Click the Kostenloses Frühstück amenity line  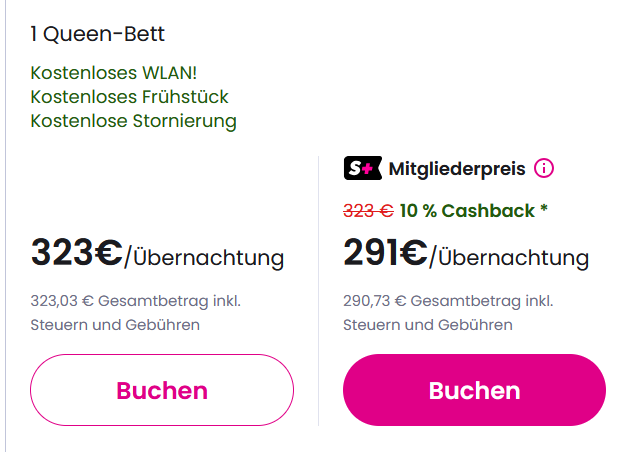point(130,97)
